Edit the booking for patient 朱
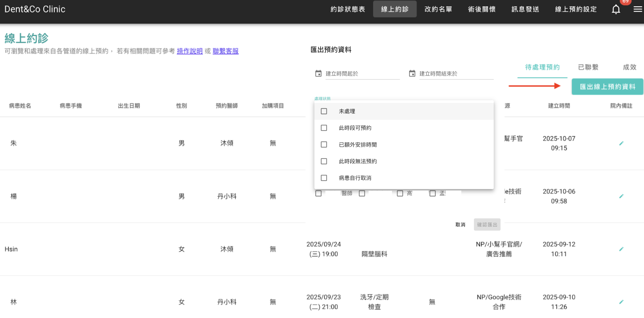Screen dimensions: 644x318 point(622,143)
